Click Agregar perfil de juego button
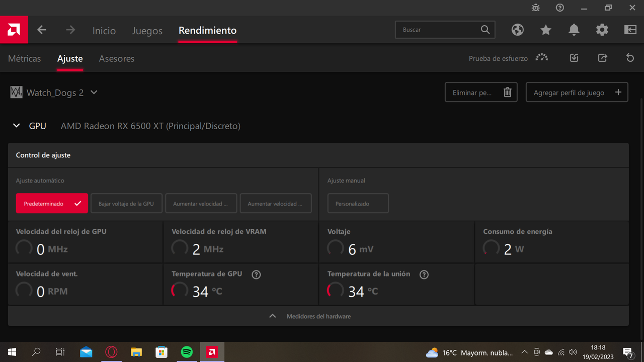This screenshot has height=362, width=644. point(577,93)
